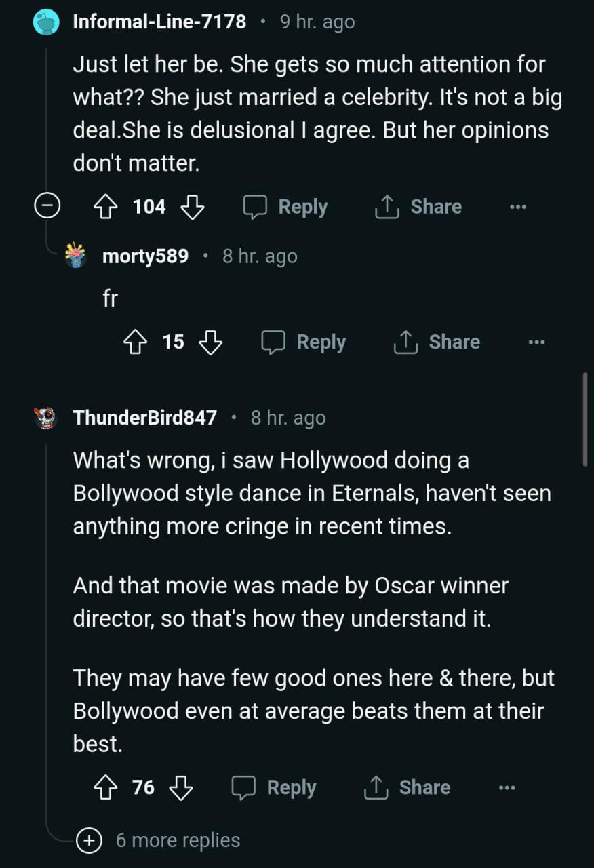The image size is (594, 868).
Task: Share ThunderBird847's comment
Action: 407,787
